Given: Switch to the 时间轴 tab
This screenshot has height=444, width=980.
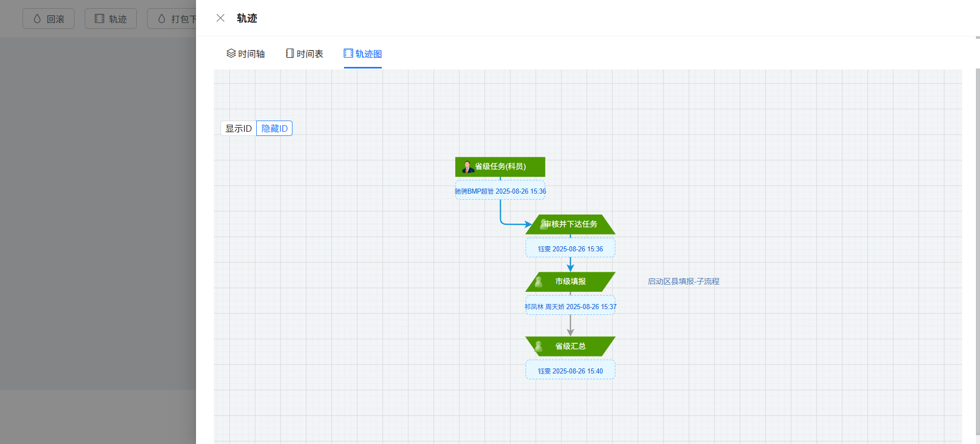Looking at the screenshot, I should (246, 54).
